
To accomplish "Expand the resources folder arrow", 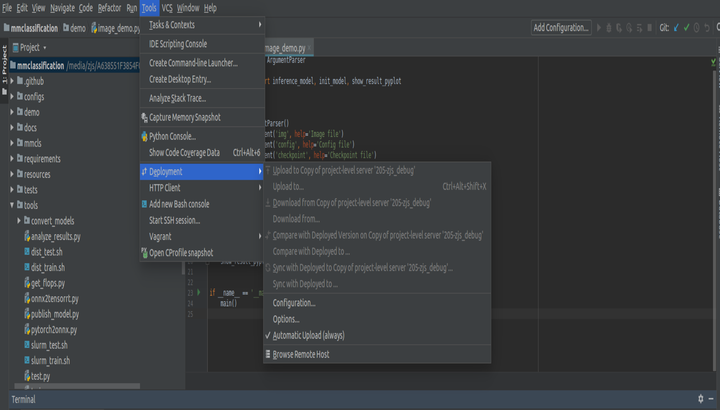I will (x=12, y=174).
